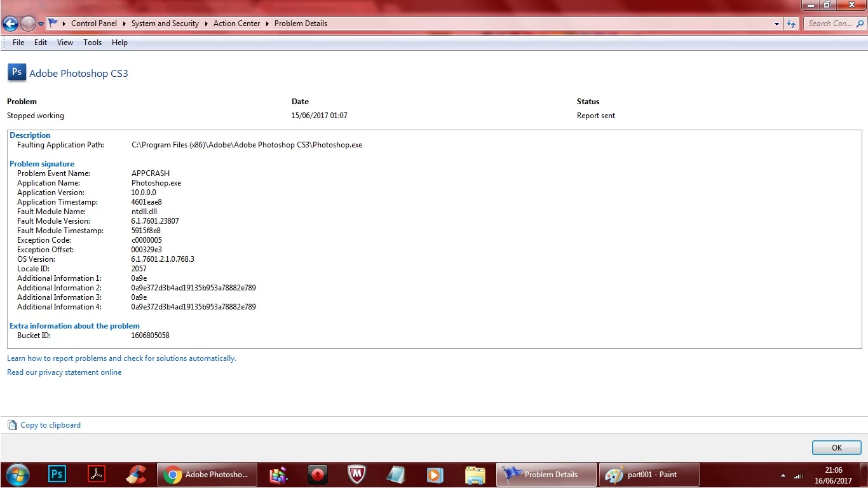The image size is (868, 488).
Task: Open the Edit menu
Action: pos(41,43)
